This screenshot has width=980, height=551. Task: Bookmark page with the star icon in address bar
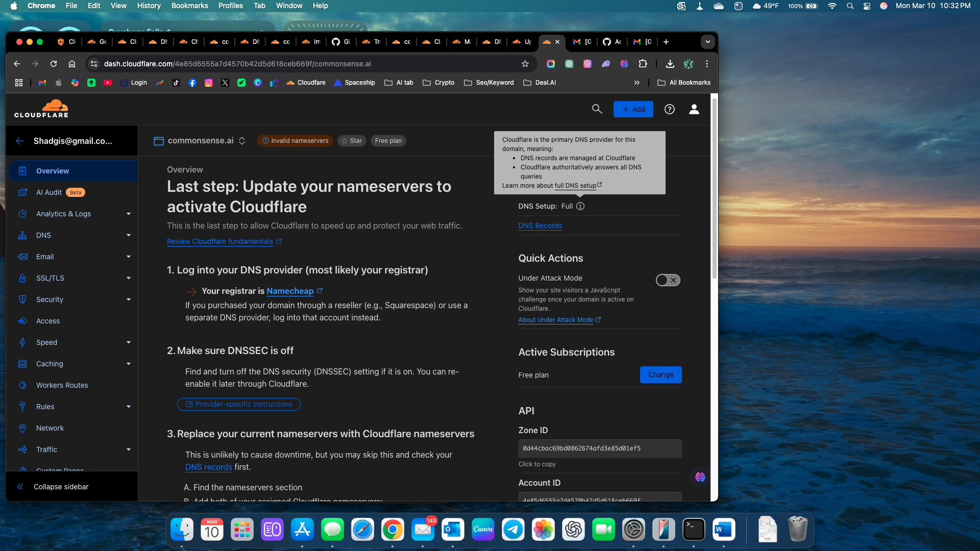[525, 64]
